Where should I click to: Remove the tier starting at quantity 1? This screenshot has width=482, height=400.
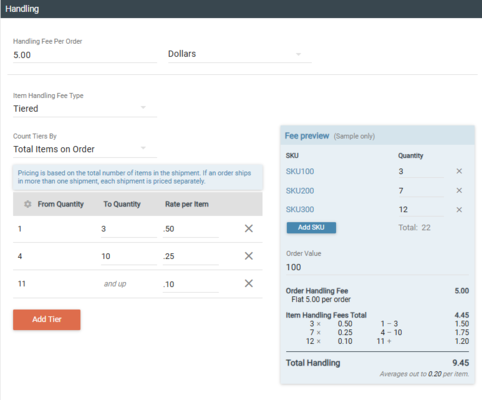coord(249,229)
